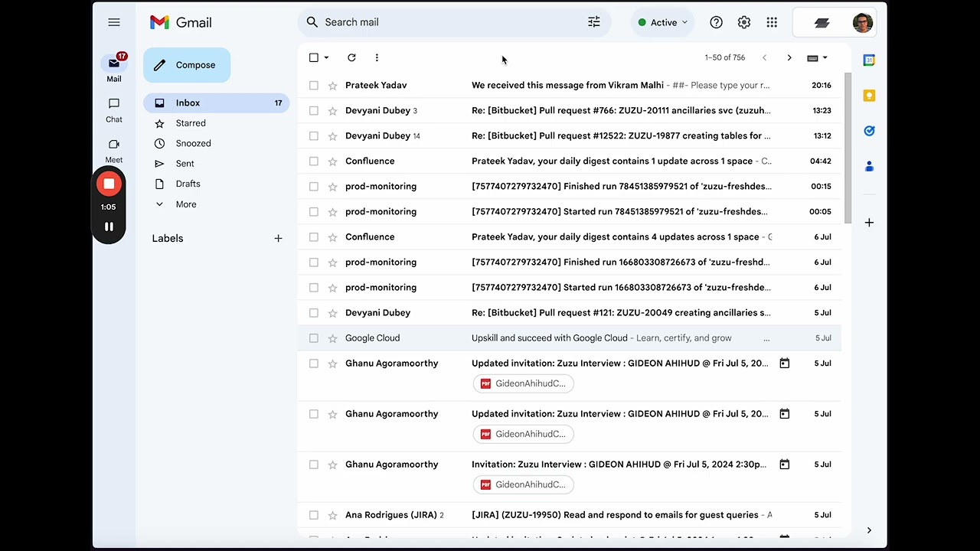This screenshot has height=551, width=980.
Task: Select the prod-monitoring 00:15 email checkbox
Action: point(314,187)
